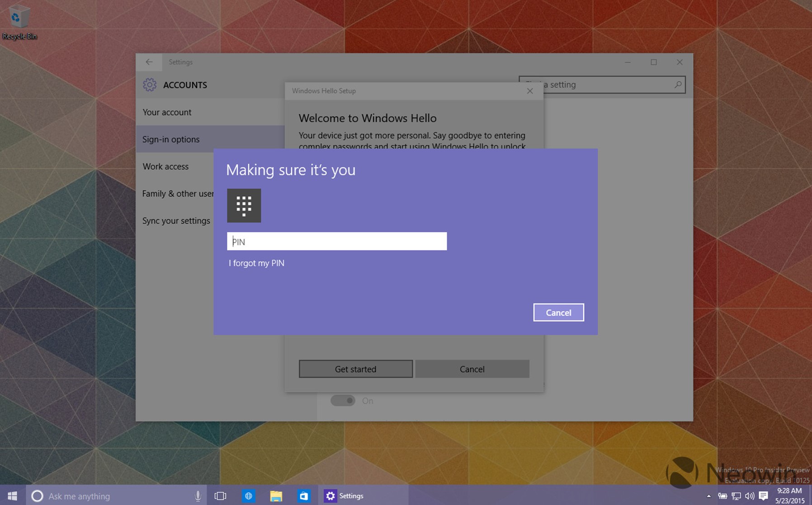Screen dimensions: 812x505
Task: Open the Action Center notifications icon
Action: (x=763, y=496)
